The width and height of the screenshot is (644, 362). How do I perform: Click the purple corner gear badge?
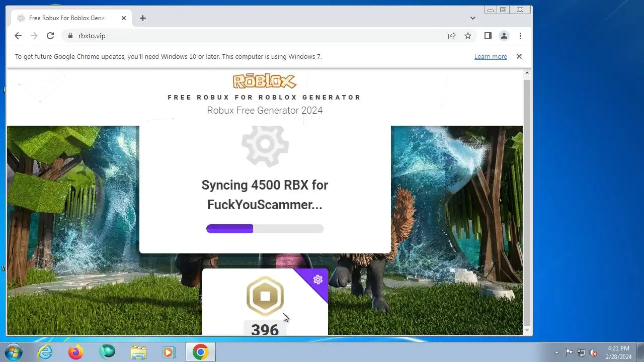click(317, 280)
